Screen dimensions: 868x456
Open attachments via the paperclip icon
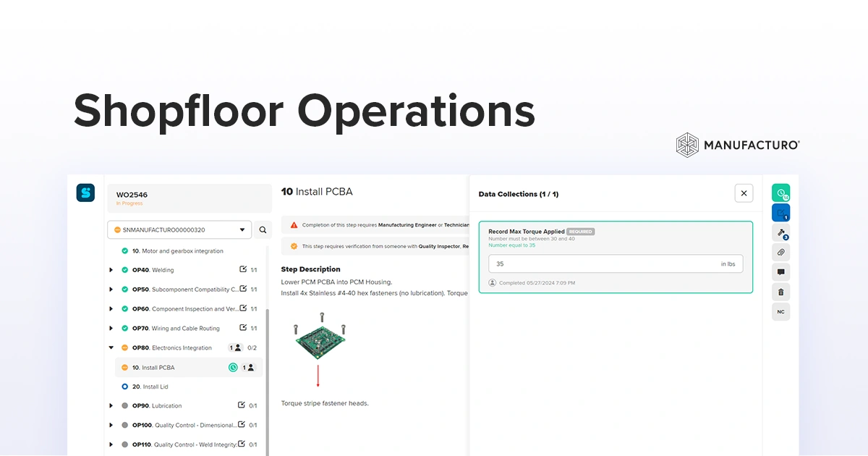781,252
